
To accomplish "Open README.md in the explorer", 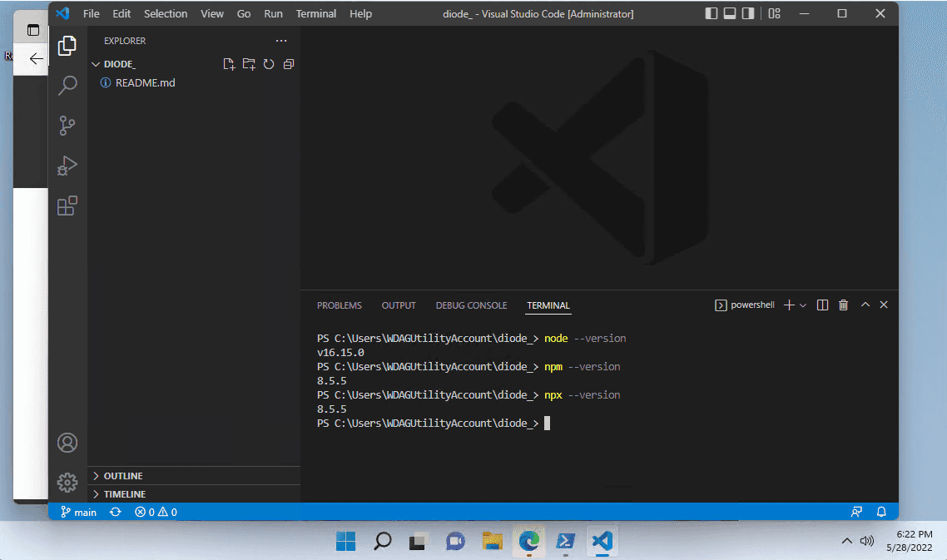I will coord(193,82).
